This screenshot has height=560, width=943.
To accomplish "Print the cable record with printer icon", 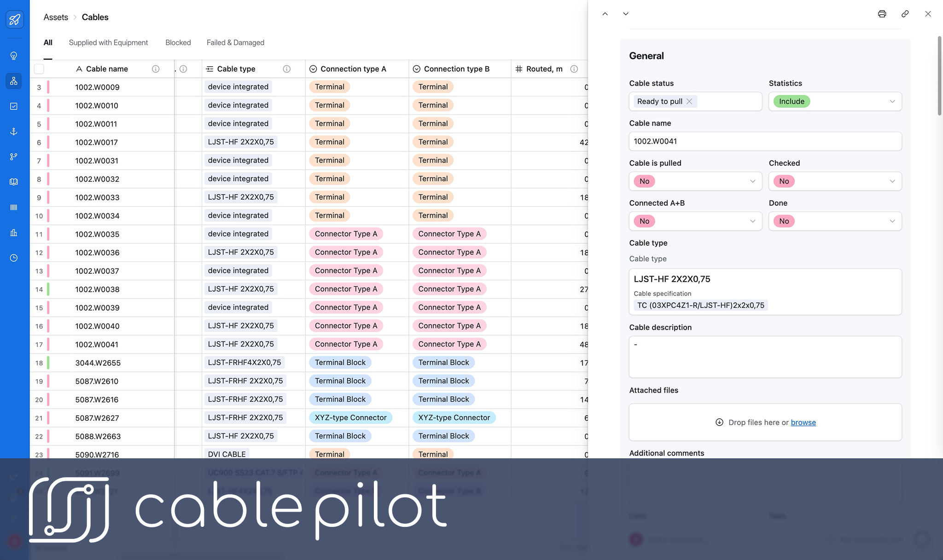I will tap(882, 14).
